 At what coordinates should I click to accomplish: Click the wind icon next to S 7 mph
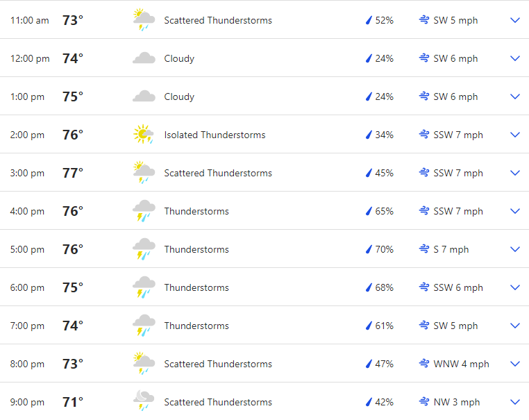[x=424, y=249]
